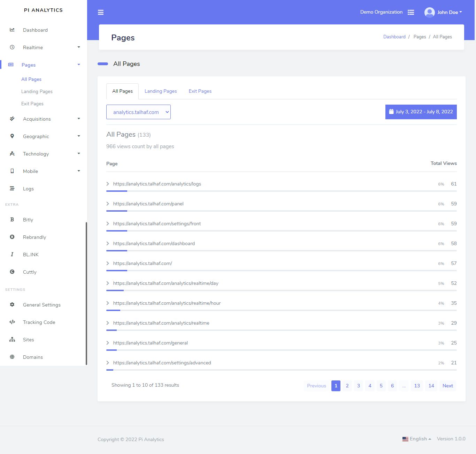Image resolution: width=476 pixels, height=454 pixels.
Task: Click the Tracking Code brackets icon
Action: point(12,322)
